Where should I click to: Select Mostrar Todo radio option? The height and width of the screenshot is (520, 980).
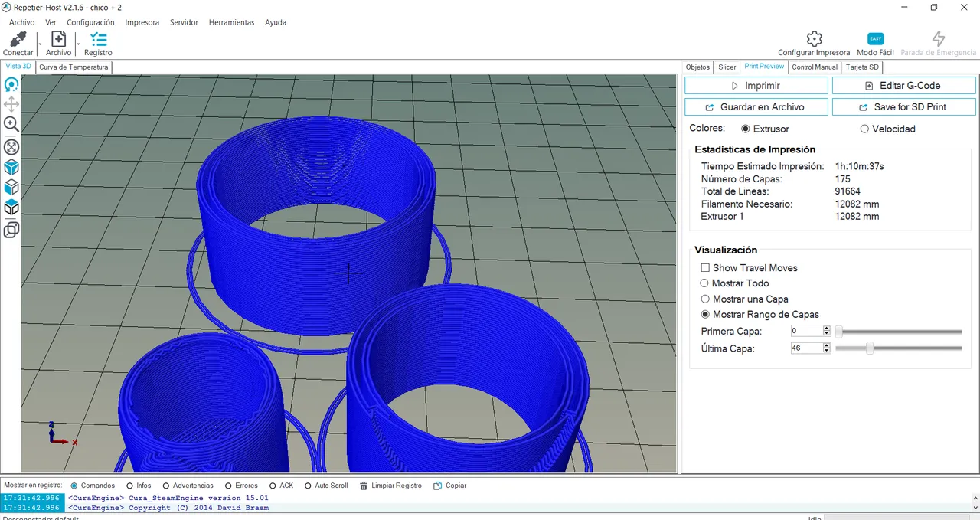click(705, 283)
